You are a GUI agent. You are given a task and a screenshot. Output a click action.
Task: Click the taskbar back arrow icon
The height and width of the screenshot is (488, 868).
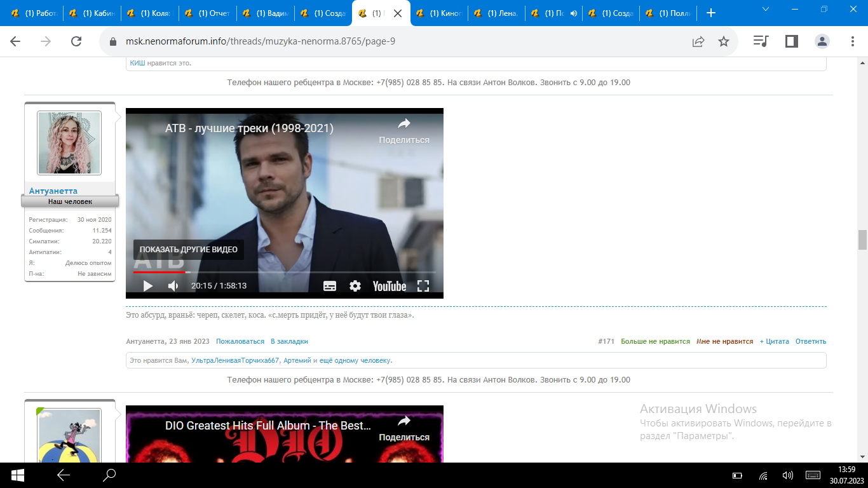pos(63,475)
